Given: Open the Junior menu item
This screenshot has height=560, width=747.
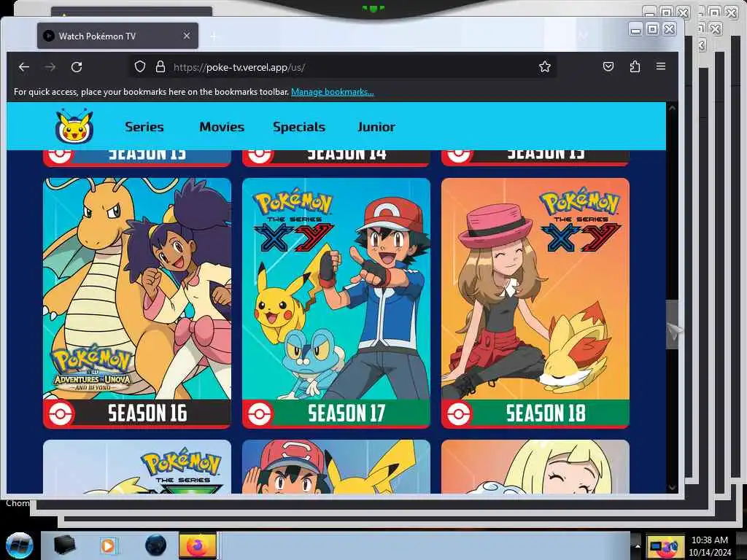Looking at the screenshot, I should [376, 127].
